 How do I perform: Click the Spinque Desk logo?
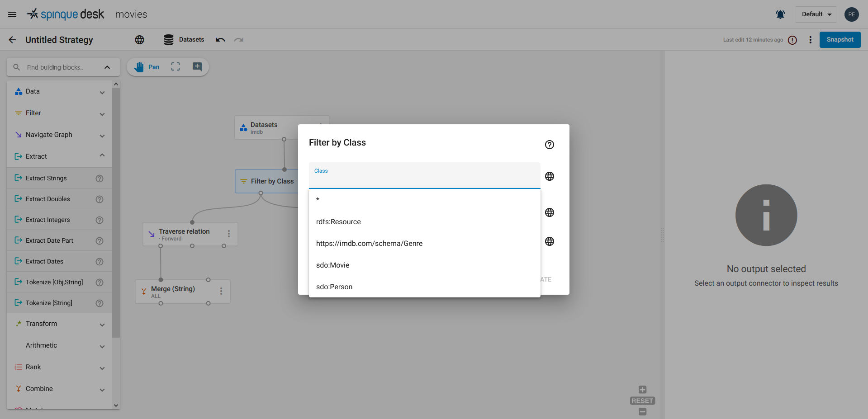pyautogui.click(x=66, y=14)
